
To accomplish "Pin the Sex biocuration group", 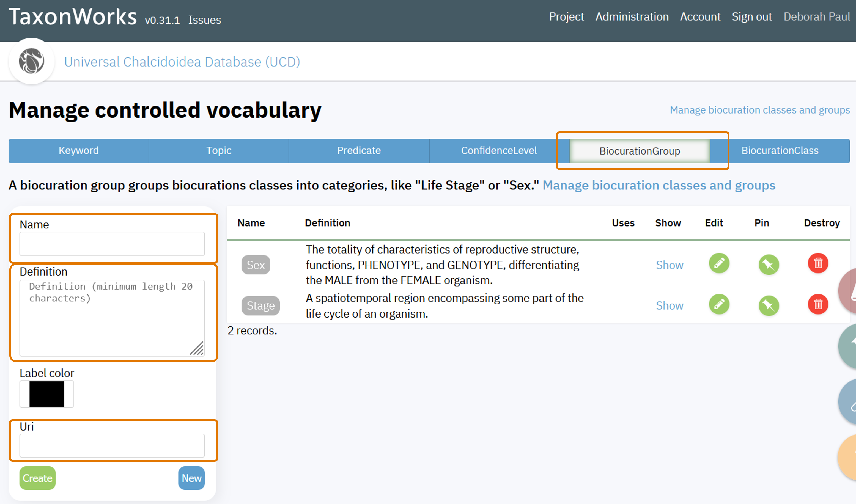I will [x=768, y=265].
